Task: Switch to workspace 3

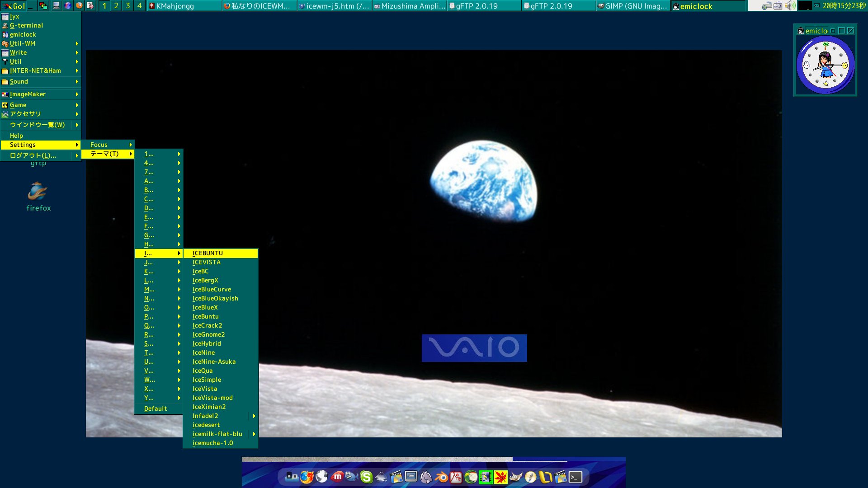Action: tap(127, 6)
